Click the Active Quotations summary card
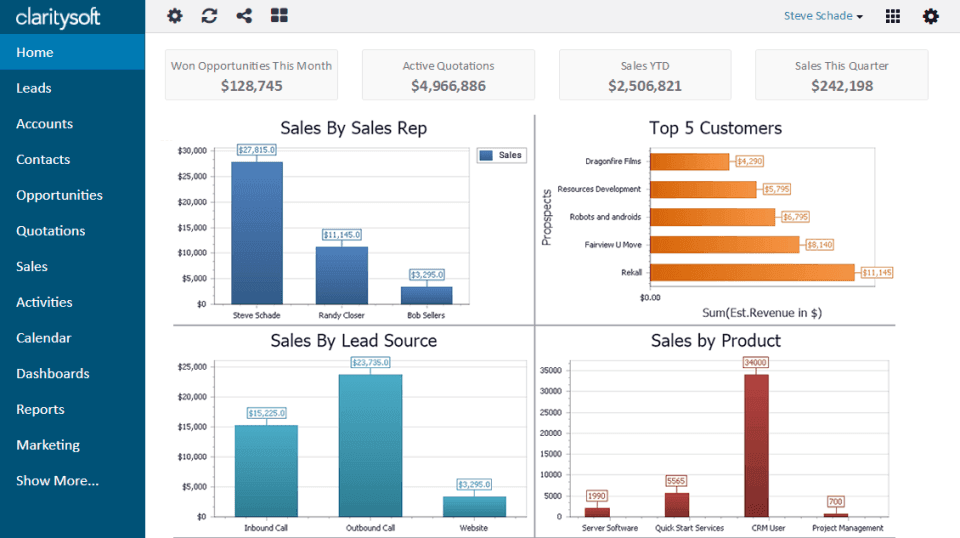960x538 pixels. (448, 75)
